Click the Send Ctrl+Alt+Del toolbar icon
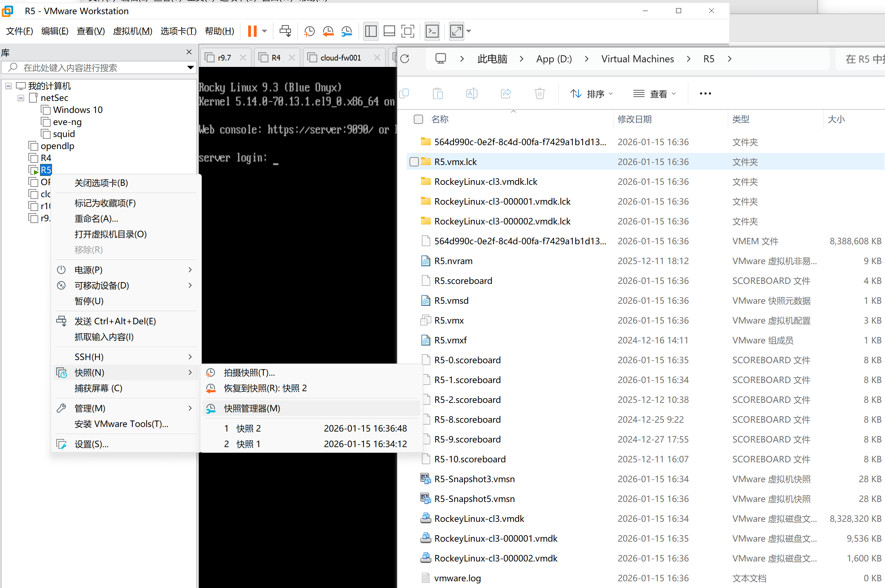This screenshot has height=588, width=885. point(285,31)
